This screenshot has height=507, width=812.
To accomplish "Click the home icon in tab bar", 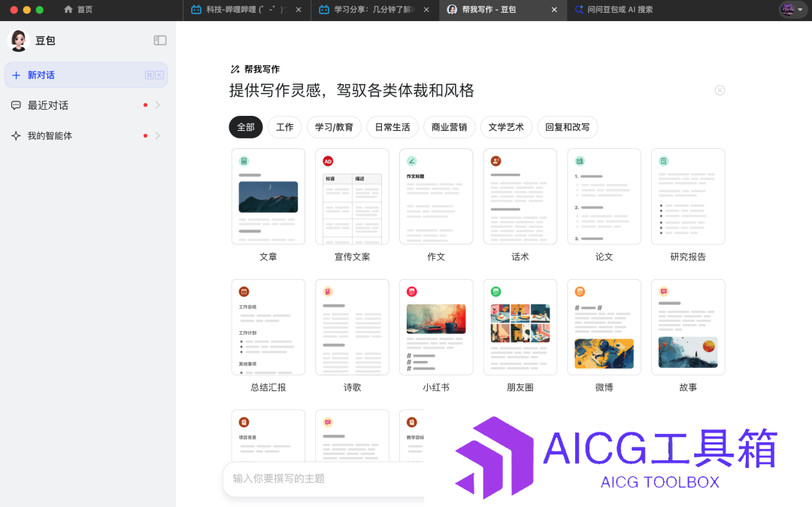I will pos(68,9).
